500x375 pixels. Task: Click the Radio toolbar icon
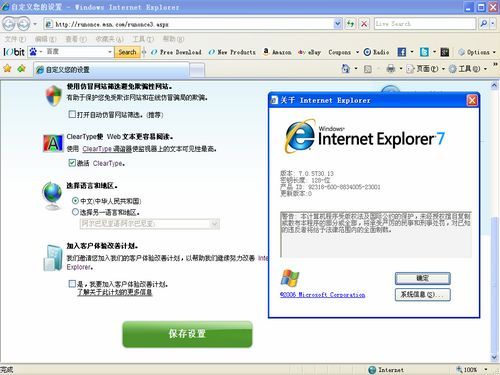tap(376, 52)
